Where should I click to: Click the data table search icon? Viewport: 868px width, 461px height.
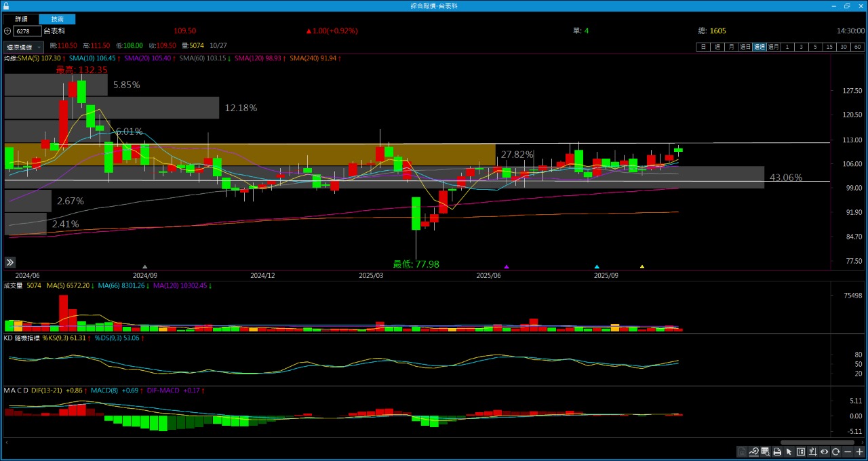point(766,452)
